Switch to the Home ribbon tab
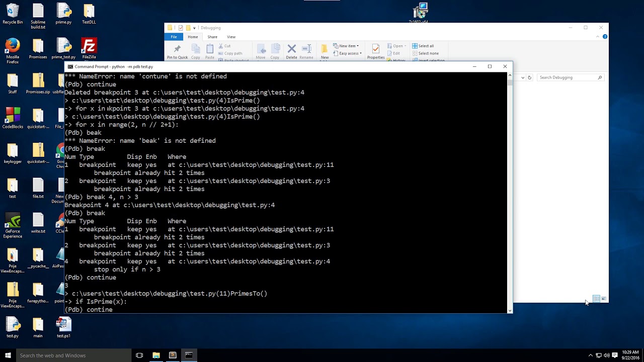Image resolution: width=644 pixels, height=362 pixels. 193,37
